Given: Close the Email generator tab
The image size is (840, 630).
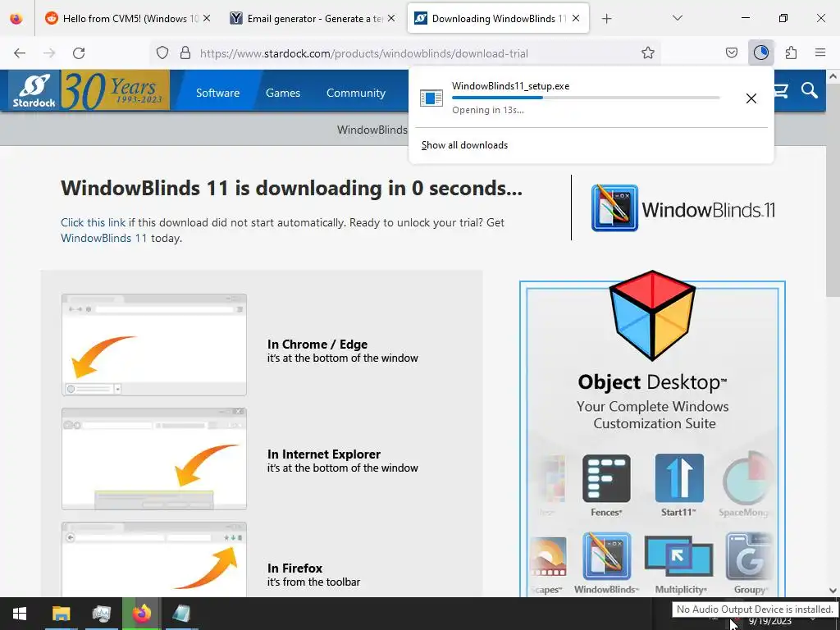Looking at the screenshot, I should click(391, 19).
